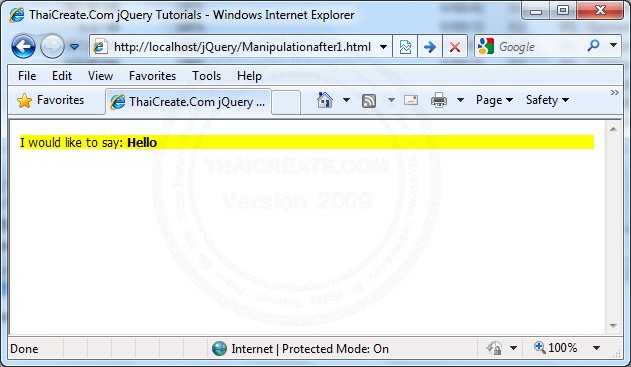The width and height of the screenshot is (631, 367).
Task: Click the Print icon
Action: point(439,100)
